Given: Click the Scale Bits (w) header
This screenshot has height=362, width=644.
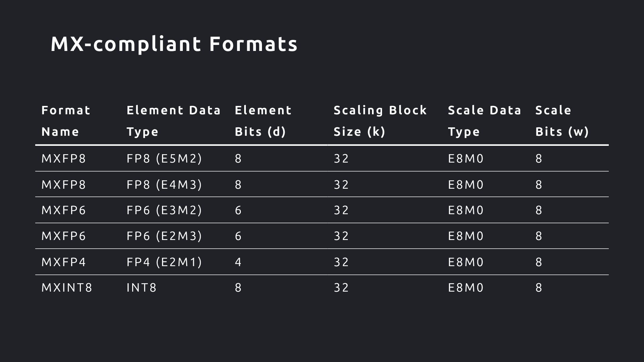Looking at the screenshot, I should pos(562,121).
